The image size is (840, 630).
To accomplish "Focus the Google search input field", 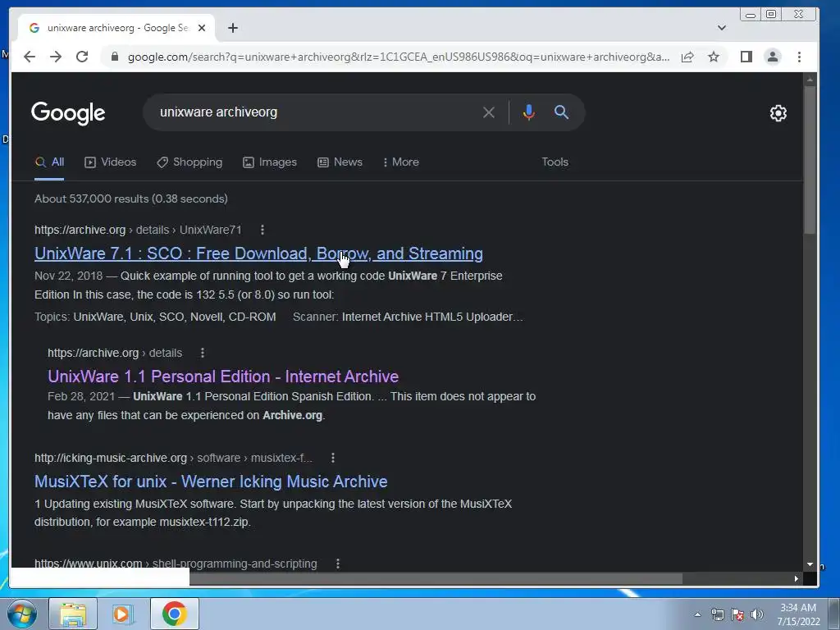I will click(316, 112).
